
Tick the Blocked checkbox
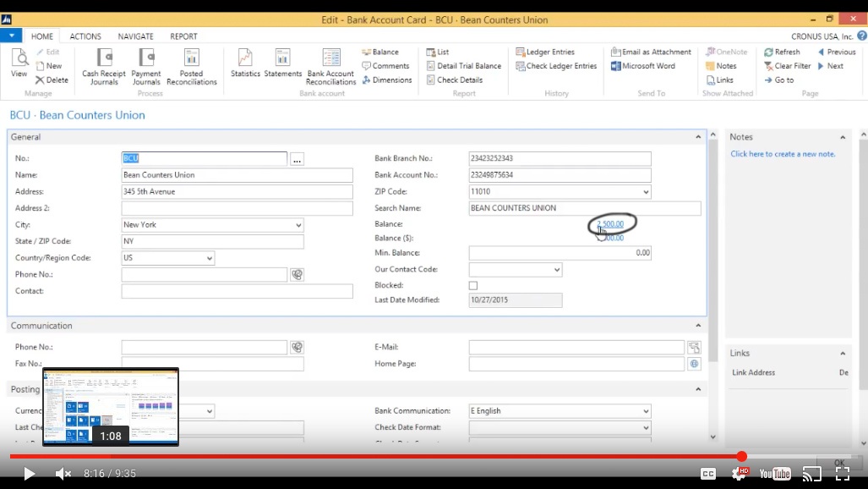[x=472, y=285]
